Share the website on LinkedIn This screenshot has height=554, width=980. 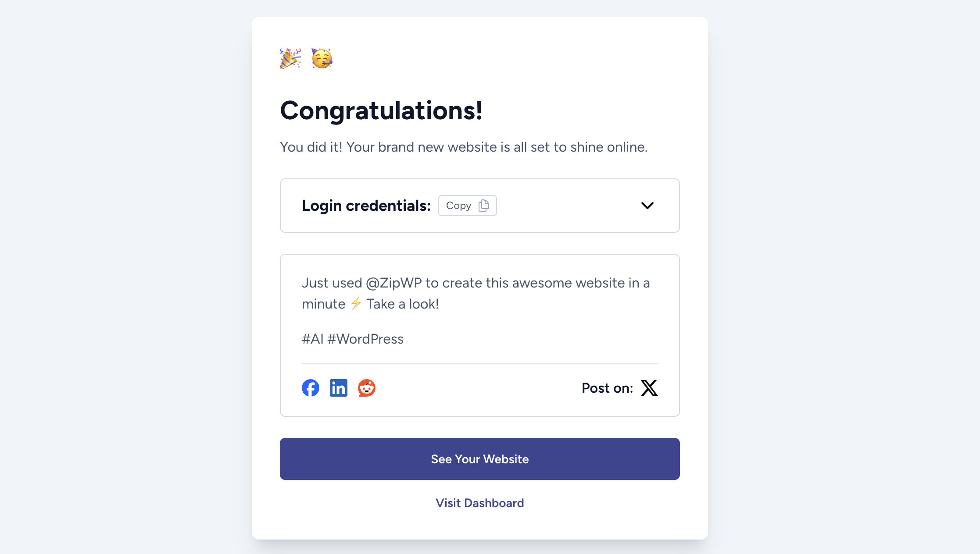pos(339,388)
